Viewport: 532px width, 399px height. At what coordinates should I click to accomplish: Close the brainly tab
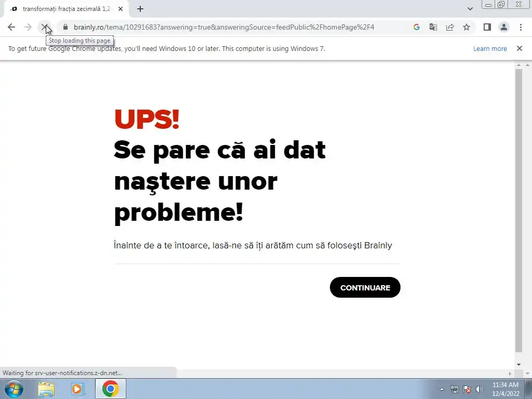(121, 9)
